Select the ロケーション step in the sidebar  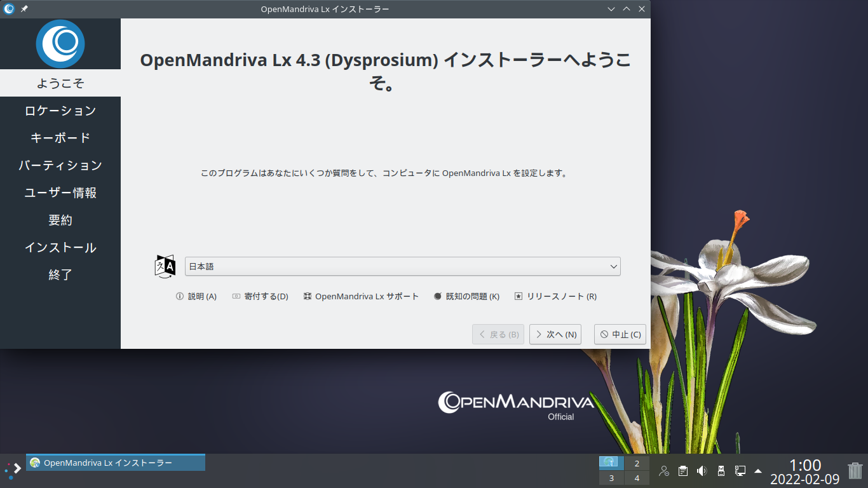click(x=60, y=111)
